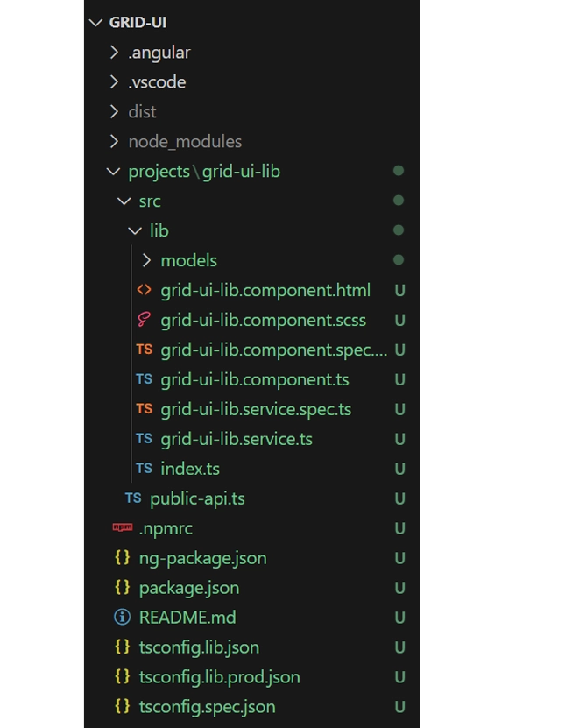The image size is (565, 728).
Task: Click the HTML icon of grid-ui-lib.component.html
Action: 144,290
